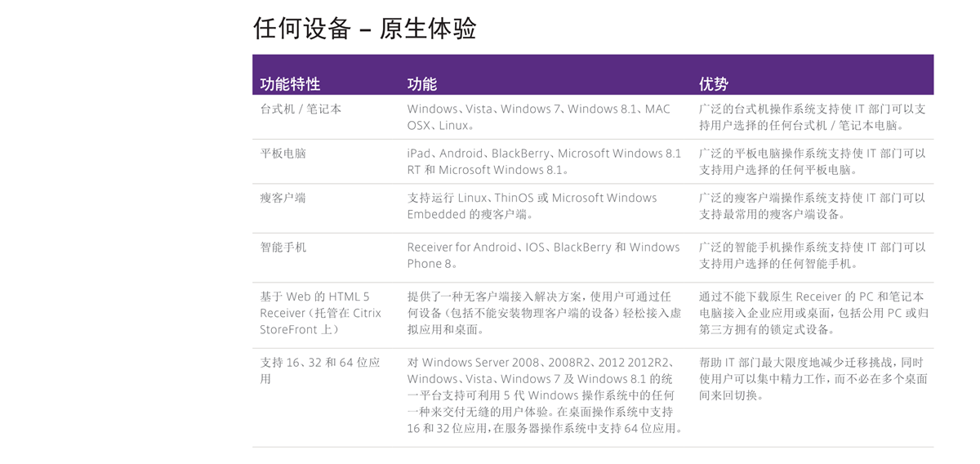Click the 瘦客户端 row label
This screenshot has width=980, height=464.
click(x=283, y=198)
